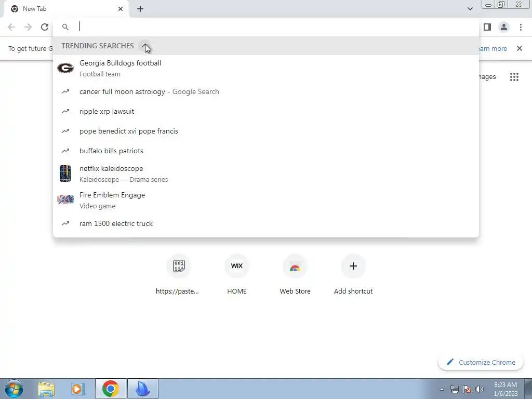The width and height of the screenshot is (532, 399).
Task: Collapse the Trending Searches section
Action: (x=145, y=46)
